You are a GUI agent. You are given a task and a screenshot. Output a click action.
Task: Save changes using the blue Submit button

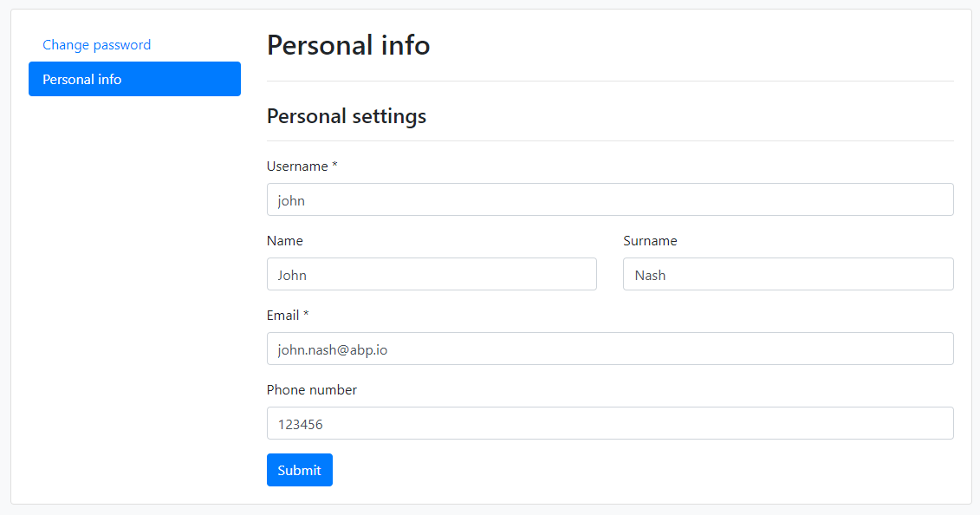point(299,469)
